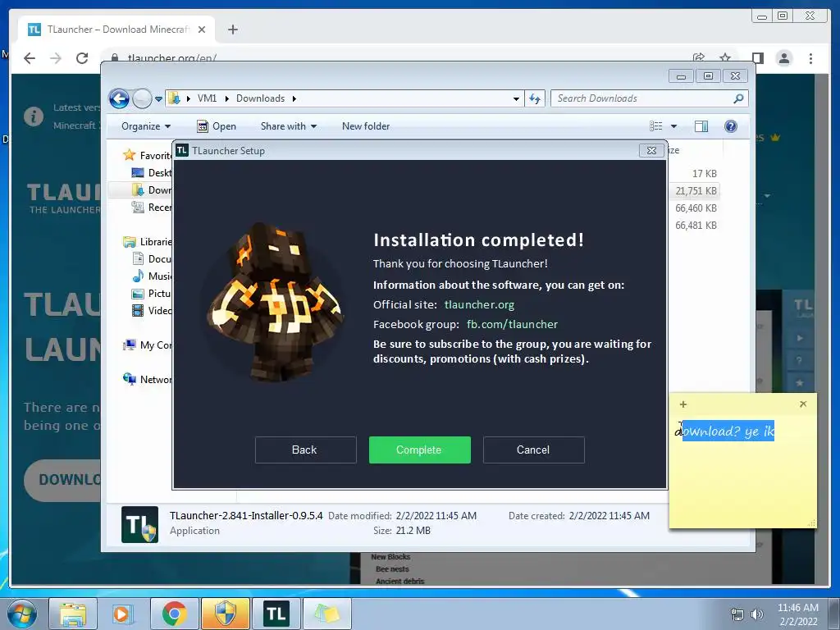840x630 pixels.
Task: Click the green Complete button
Action: [x=419, y=450]
